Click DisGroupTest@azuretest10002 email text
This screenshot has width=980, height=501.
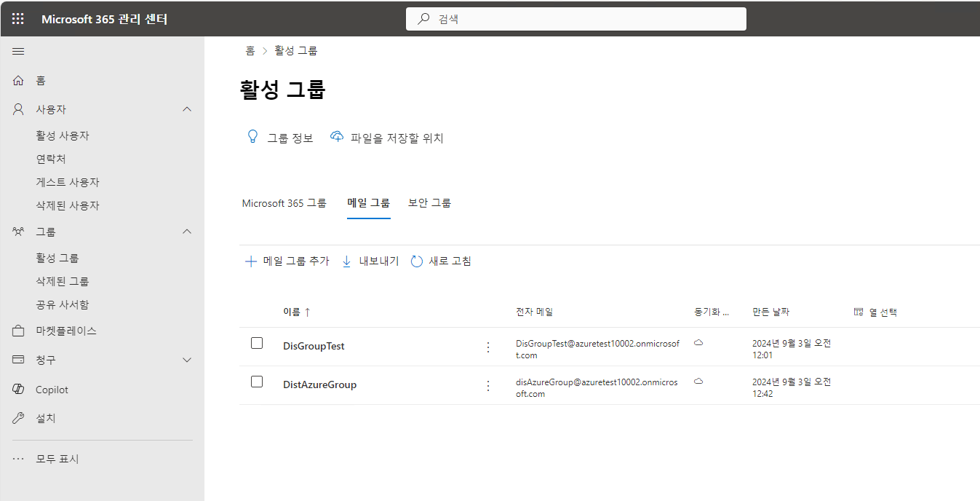pos(597,349)
